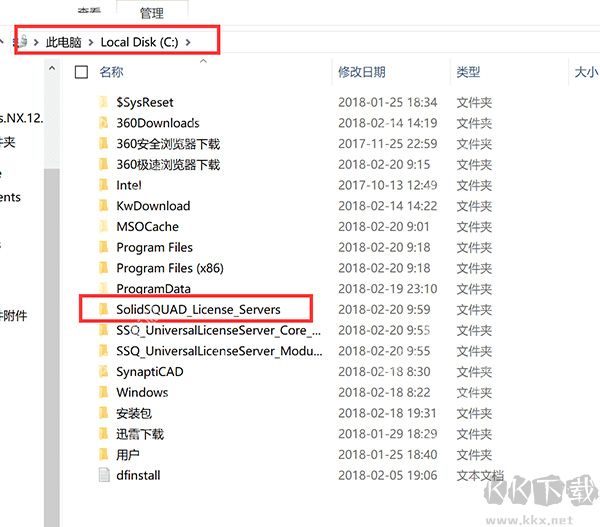Sort files by the 修改日期 column header
This screenshot has height=527, width=600.
(362, 72)
